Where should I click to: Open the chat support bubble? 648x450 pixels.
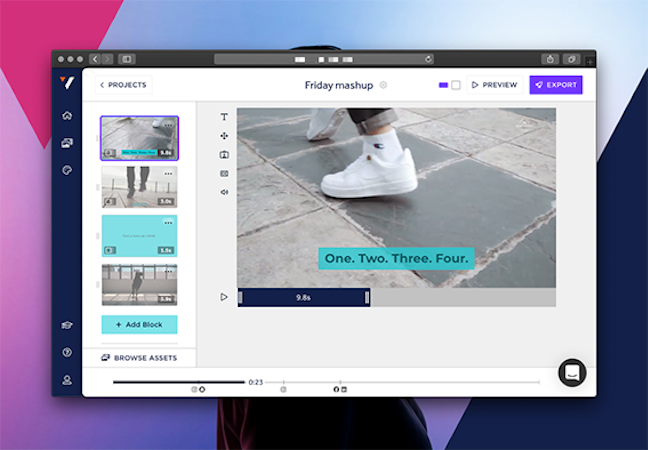[x=572, y=373]
